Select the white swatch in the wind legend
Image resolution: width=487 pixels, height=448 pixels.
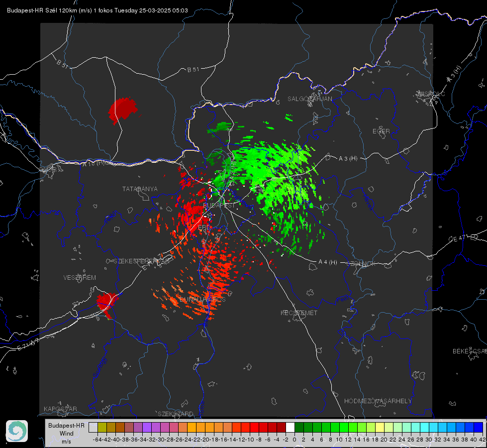point(290,428)
